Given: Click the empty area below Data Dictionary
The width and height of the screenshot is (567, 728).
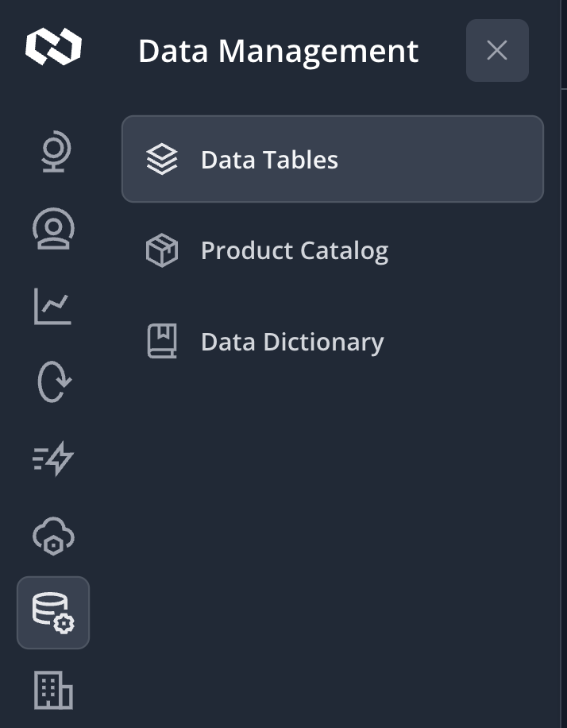Looking at the screenshot, I should (332, 517).
